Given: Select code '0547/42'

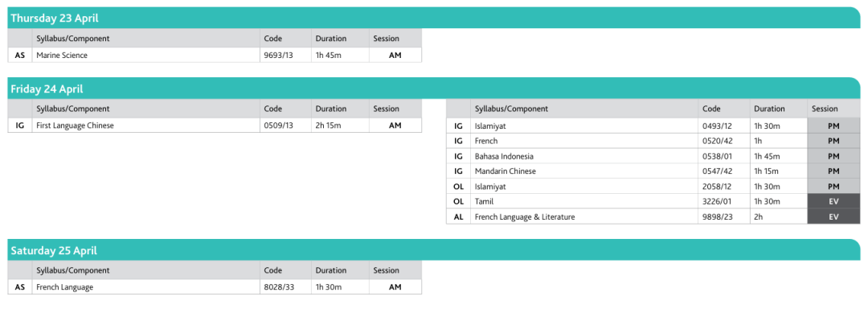Looking at the screenshot, I should [723, 171].
